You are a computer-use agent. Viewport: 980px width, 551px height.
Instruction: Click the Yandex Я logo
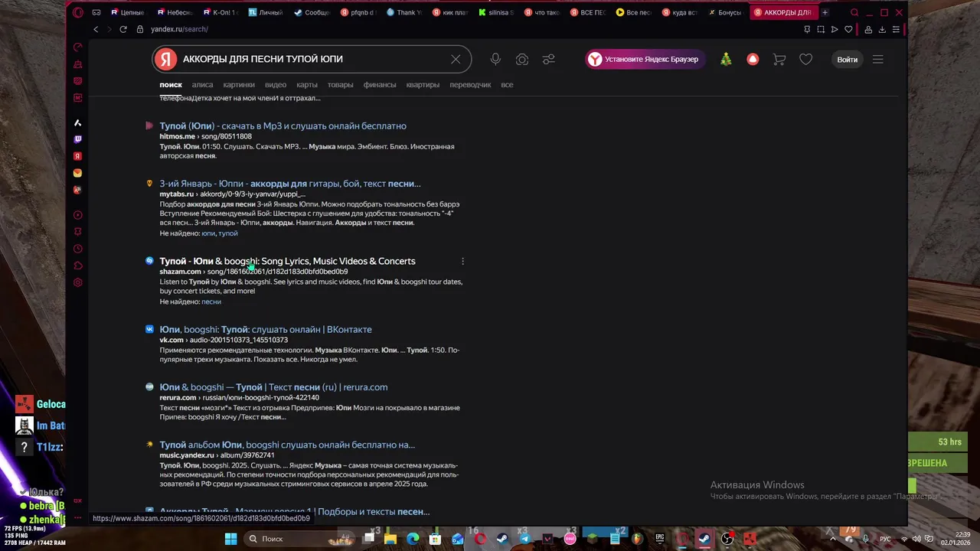click(165, 59)
